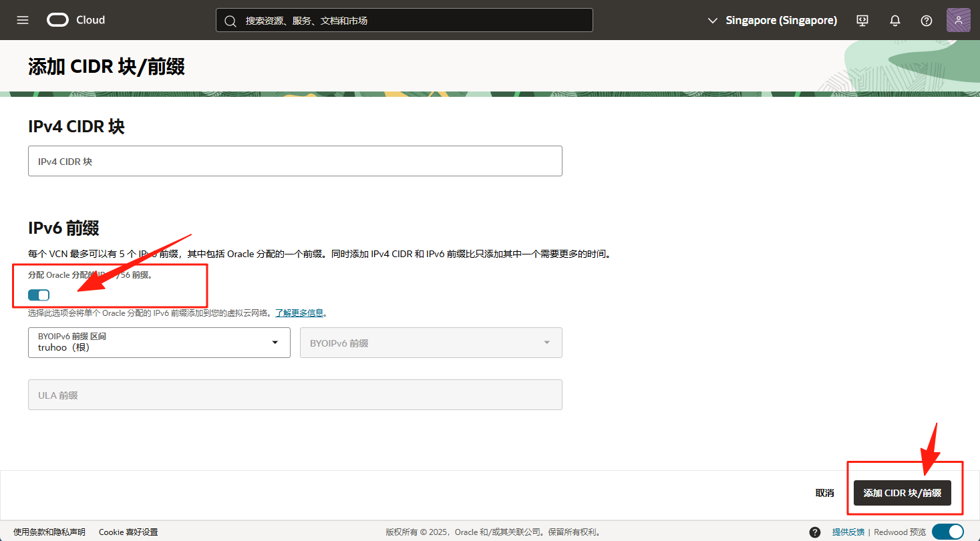This screenshot has width=980, height=541.
Task: Toggle Oracle-allocated IPv6 /56 prefix switch
Action: click(39, 295)
